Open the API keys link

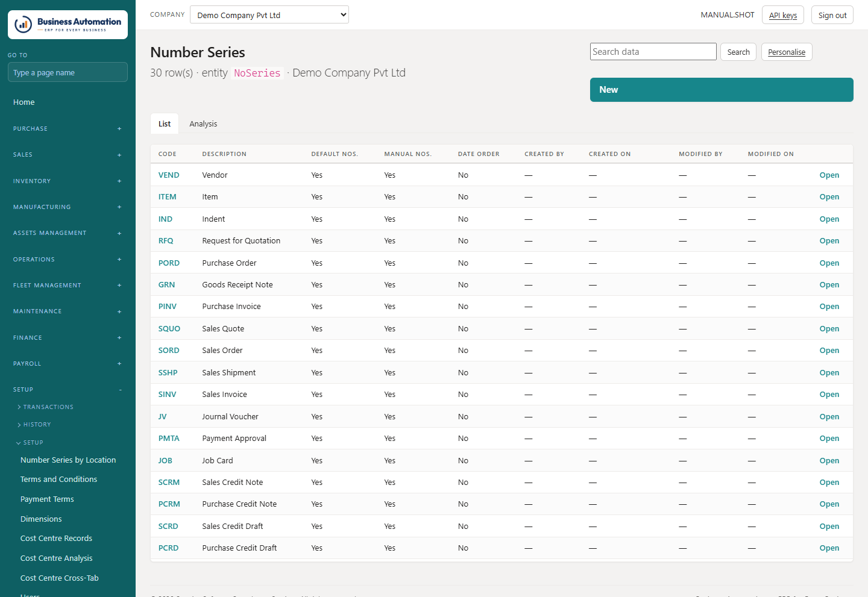coord(783,15)
